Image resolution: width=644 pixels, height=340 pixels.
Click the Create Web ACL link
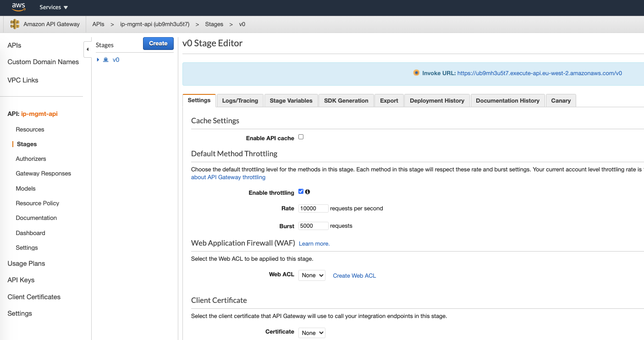[x=354, y=276]
